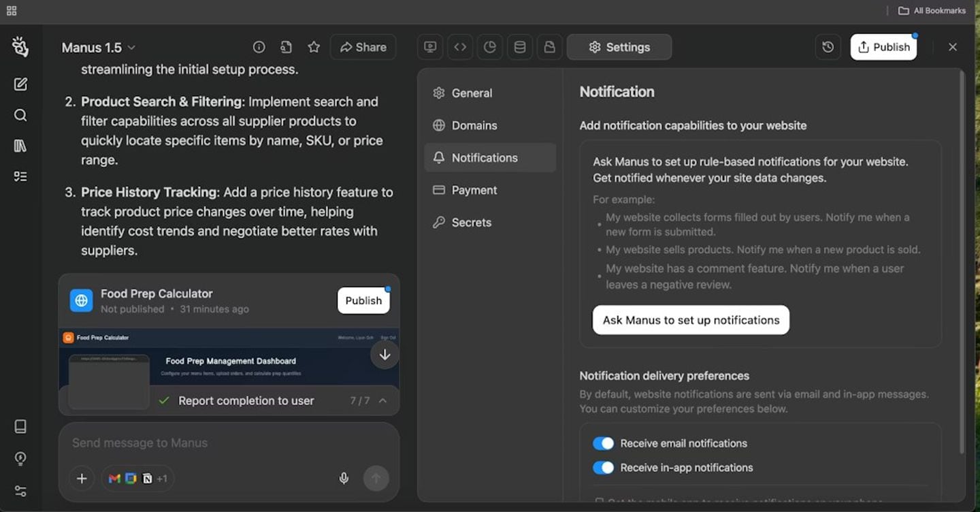Open the Payment settings section
Screen dimensions: 980x512
click(474, 190)
